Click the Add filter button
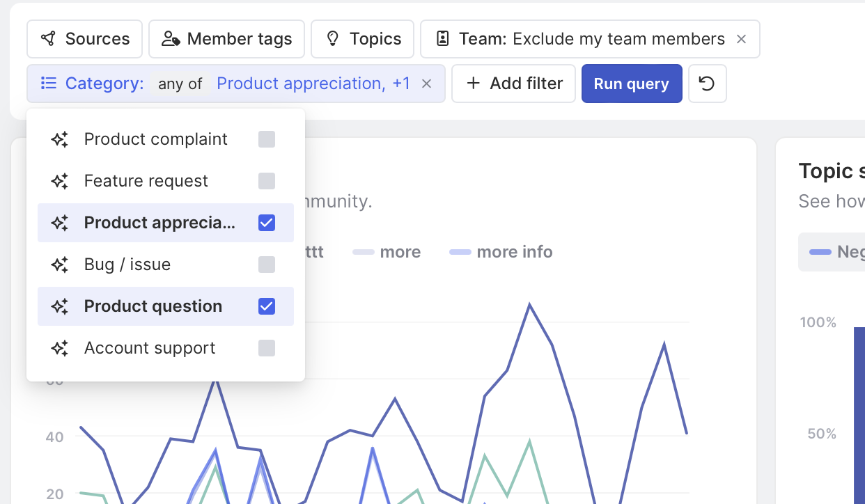The height and width of the screenshot is (504, 865). tap(513, 84)
